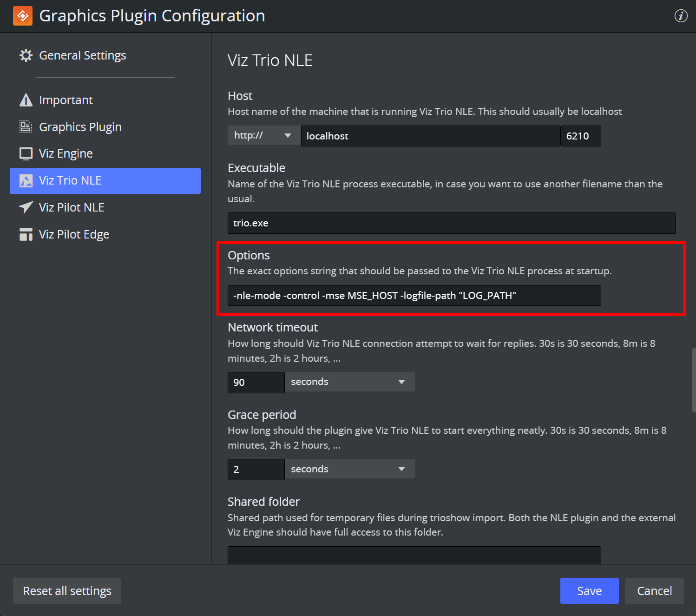Select the Viz Trio NLE image icon
The width and height of the screenshot is (696, 616).
(26, 180)
